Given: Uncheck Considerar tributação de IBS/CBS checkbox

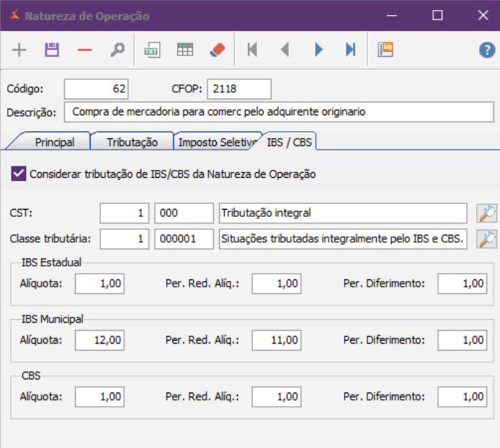Looking at the screenshot, I should [19, 174].
